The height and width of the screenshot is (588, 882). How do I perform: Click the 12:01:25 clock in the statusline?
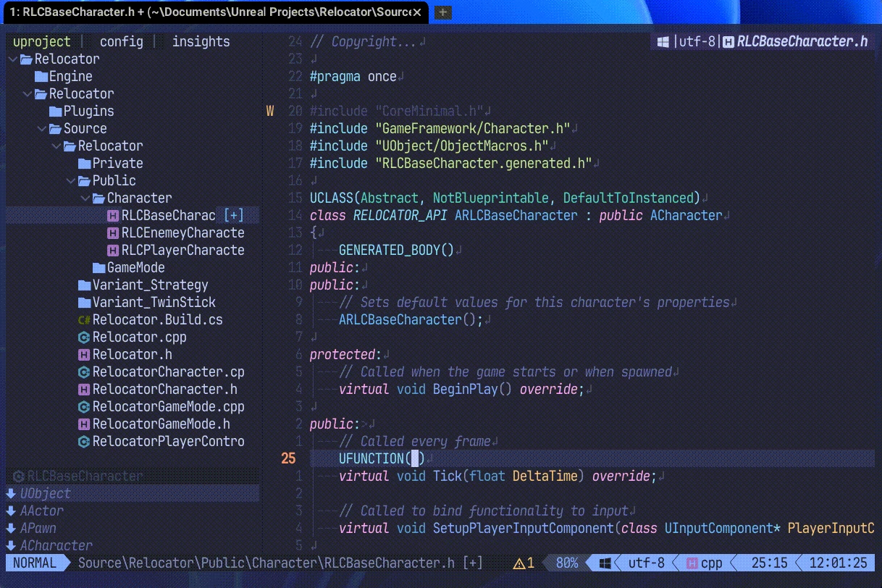tap(837, 563)
